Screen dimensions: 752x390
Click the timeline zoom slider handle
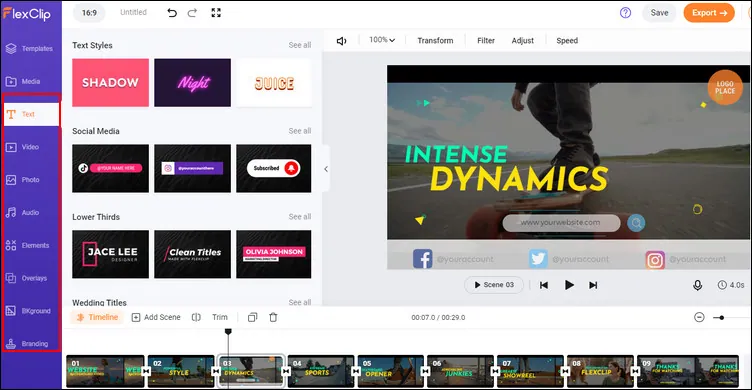(x=721, y=318)
